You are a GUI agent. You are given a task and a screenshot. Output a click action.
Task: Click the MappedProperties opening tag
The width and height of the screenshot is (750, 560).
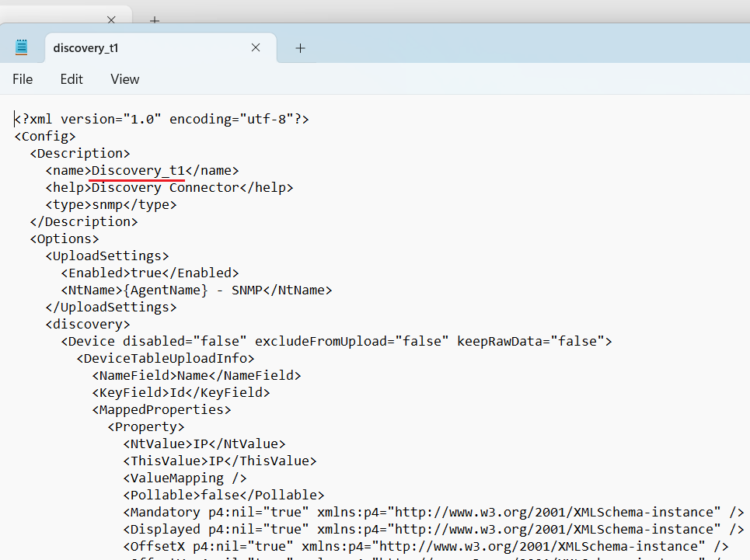(x=161, y=410)
